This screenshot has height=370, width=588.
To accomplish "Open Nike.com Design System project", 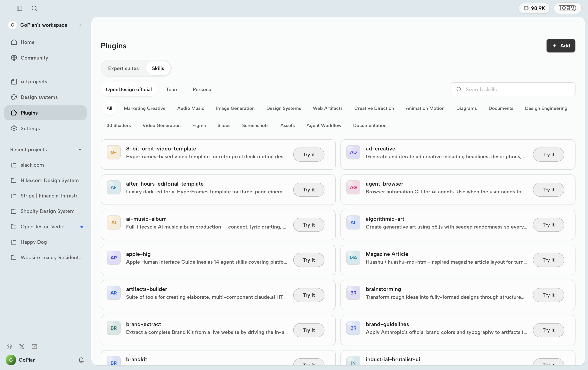I will pyautogui.click(x=45, y=180).
